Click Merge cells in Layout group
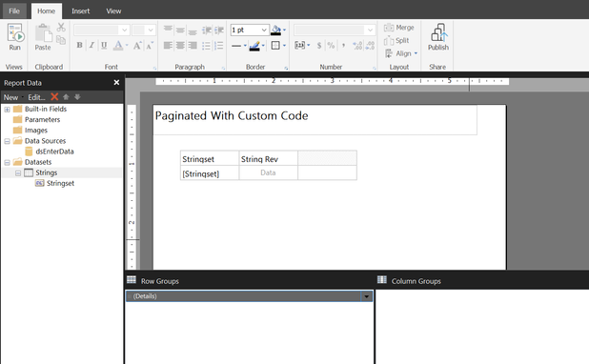This screenshot has width=589, height=364. (399, 28)
